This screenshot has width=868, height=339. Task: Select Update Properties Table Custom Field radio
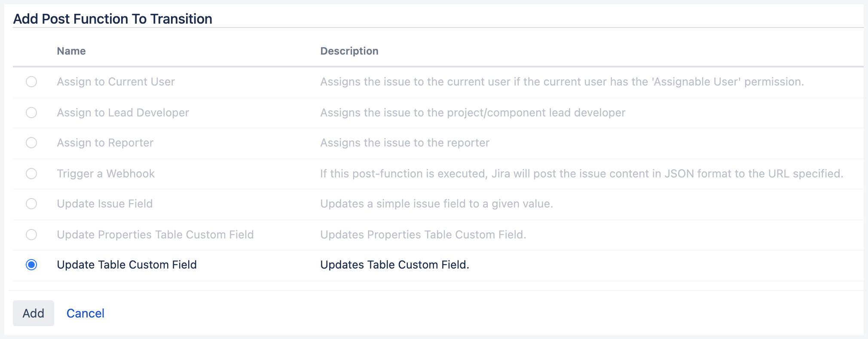point(31,235)
